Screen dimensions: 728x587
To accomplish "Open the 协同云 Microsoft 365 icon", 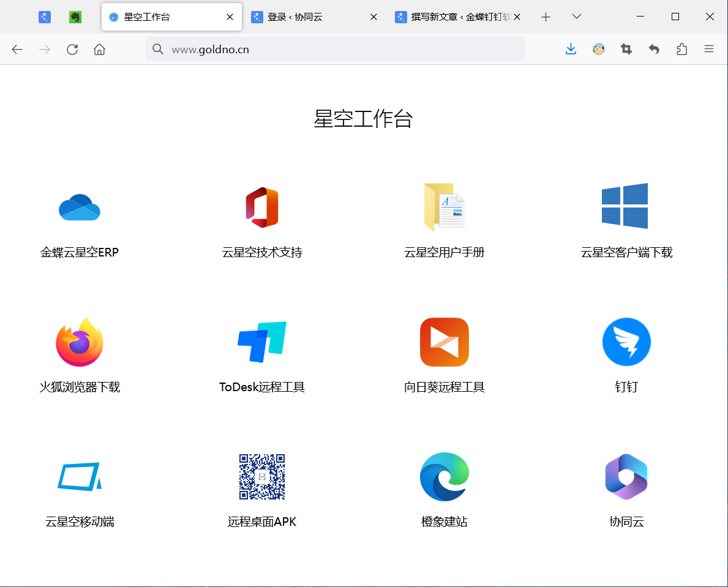I will pyautogui.click(x=626, y=477).
